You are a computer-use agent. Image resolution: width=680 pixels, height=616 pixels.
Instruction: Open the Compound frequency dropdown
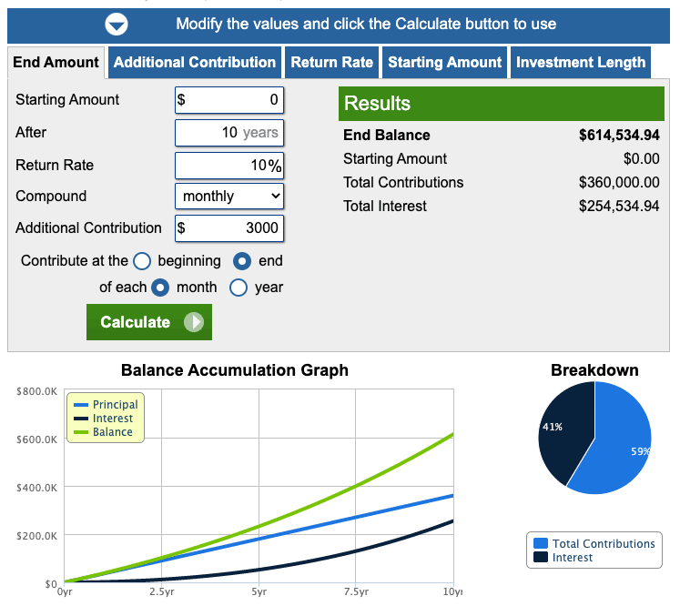point(229,197)
